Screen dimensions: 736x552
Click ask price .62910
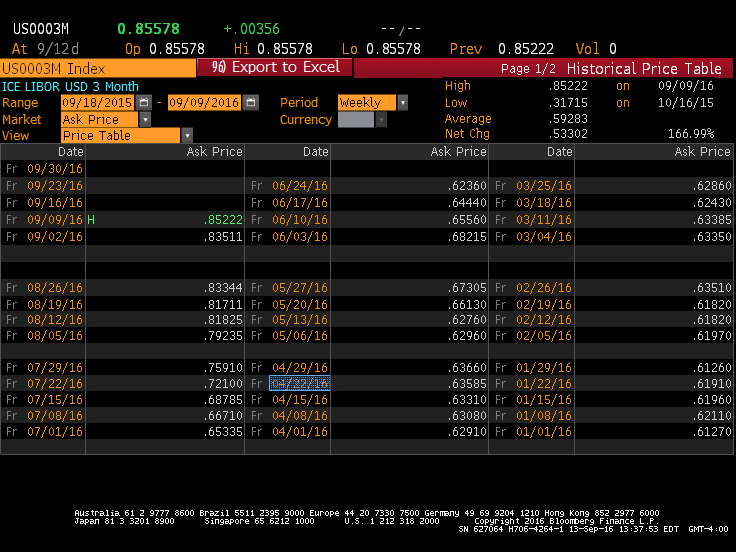(x=467, y=431)
